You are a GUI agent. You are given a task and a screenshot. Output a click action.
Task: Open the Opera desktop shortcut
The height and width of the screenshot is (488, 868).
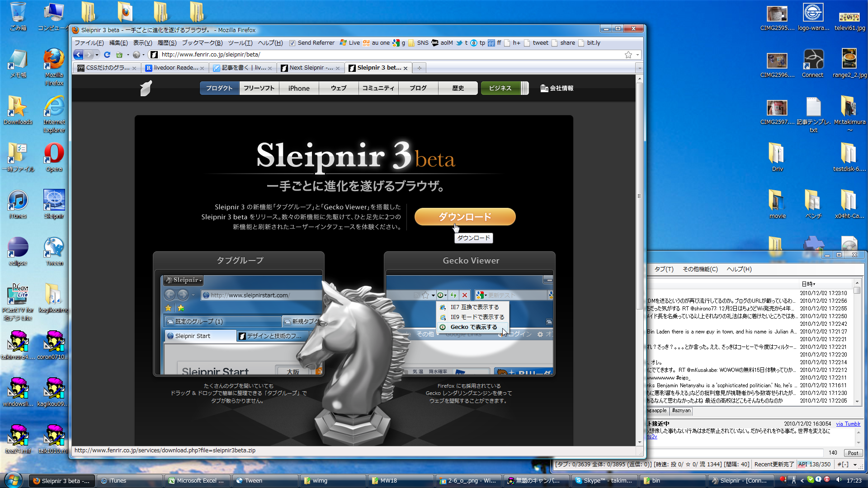54,157
